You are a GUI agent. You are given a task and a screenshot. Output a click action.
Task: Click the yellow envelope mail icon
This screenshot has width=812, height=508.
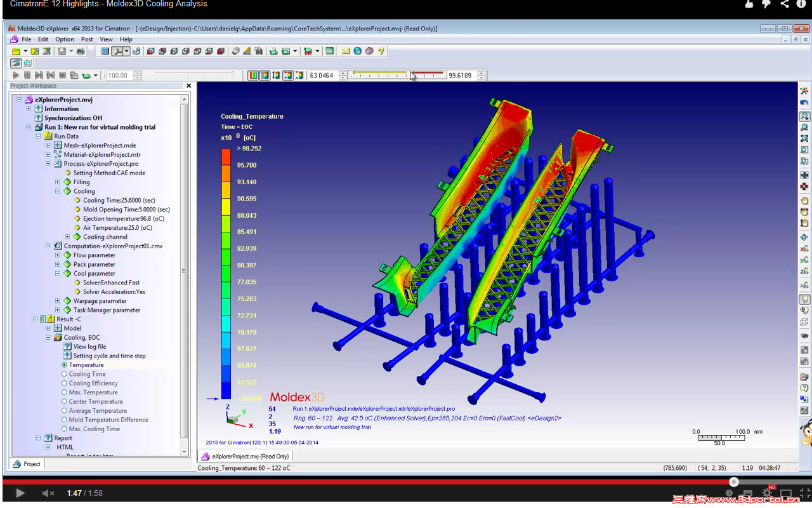coord(346,51)
